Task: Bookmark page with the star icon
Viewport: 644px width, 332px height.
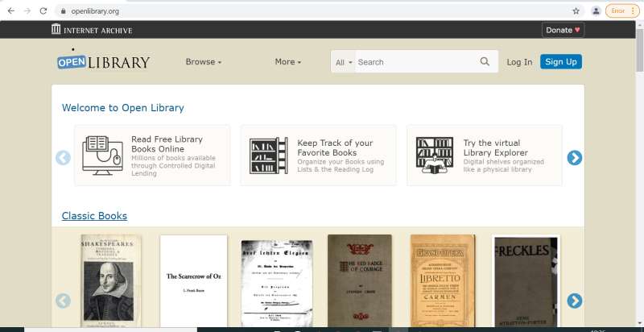Action: (x=576, y=11)
